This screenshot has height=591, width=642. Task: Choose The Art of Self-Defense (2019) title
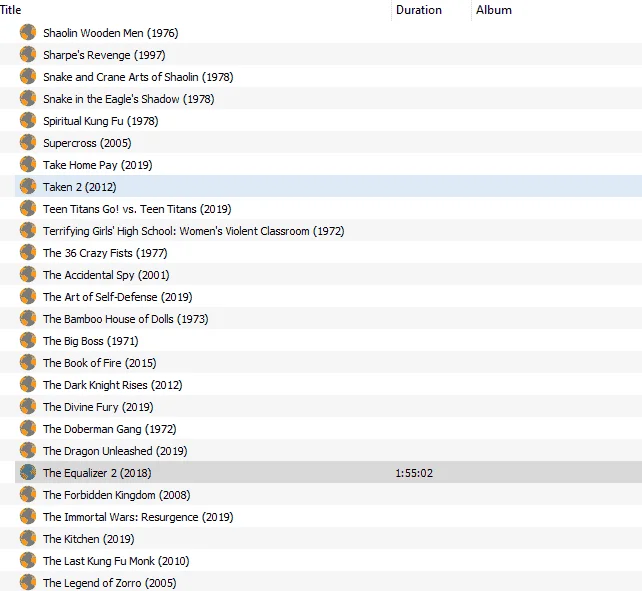(118, 297)
